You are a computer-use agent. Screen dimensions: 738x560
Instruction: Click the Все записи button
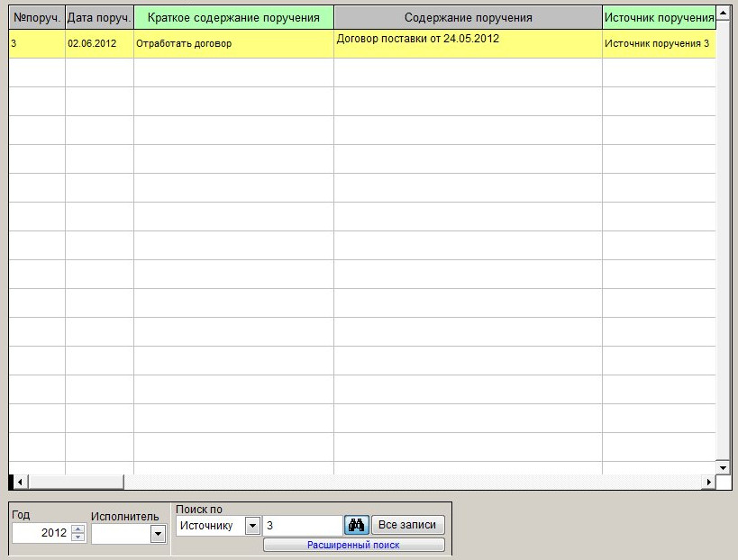point(407,525)
